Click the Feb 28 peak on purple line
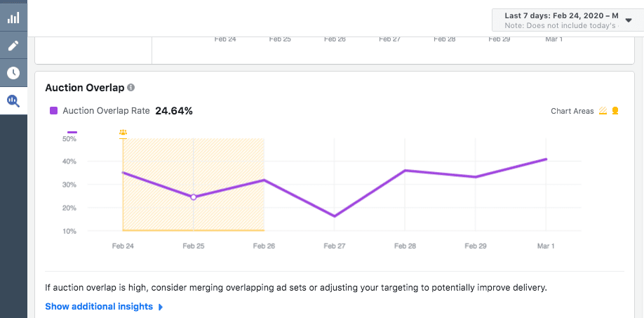This screenshot has height=318, width=644. pos(405,171)
